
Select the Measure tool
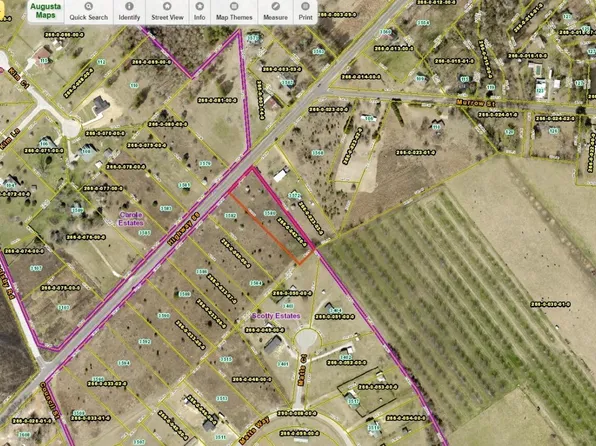tap(276, 12)
